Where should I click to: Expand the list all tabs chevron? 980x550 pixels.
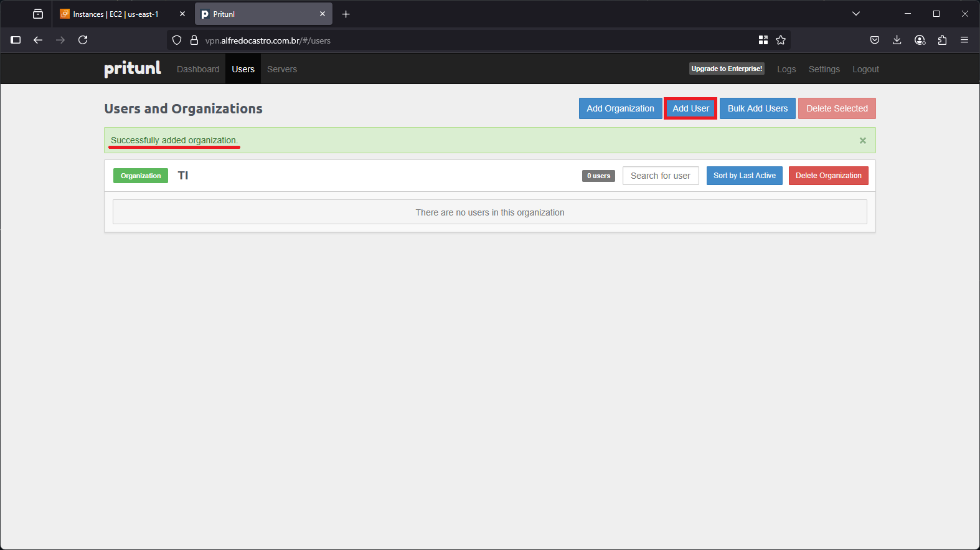click(856, 14)
